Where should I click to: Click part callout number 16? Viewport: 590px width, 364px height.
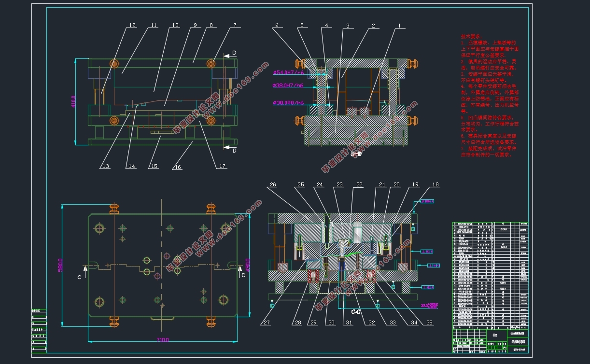tap(178, 167)
